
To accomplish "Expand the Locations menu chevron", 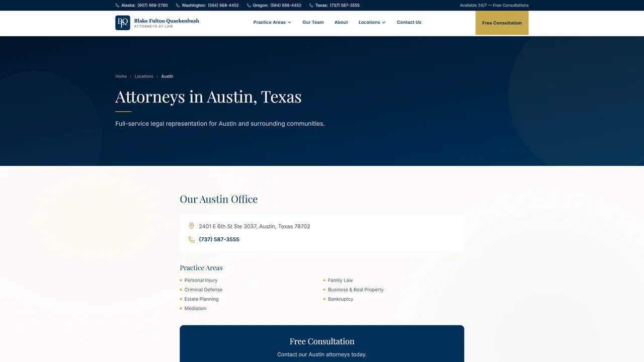I will click(x=384, y=23).
